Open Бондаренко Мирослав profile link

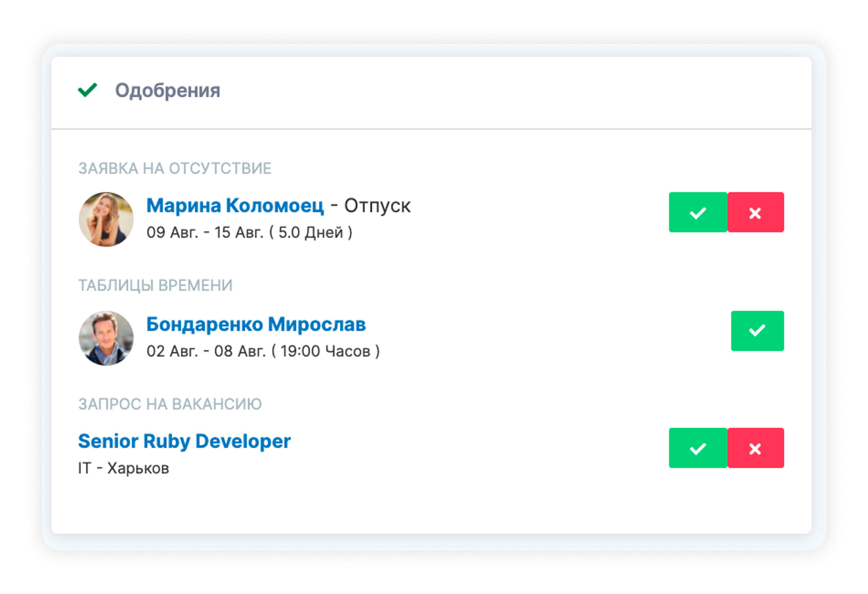(256, 325)
